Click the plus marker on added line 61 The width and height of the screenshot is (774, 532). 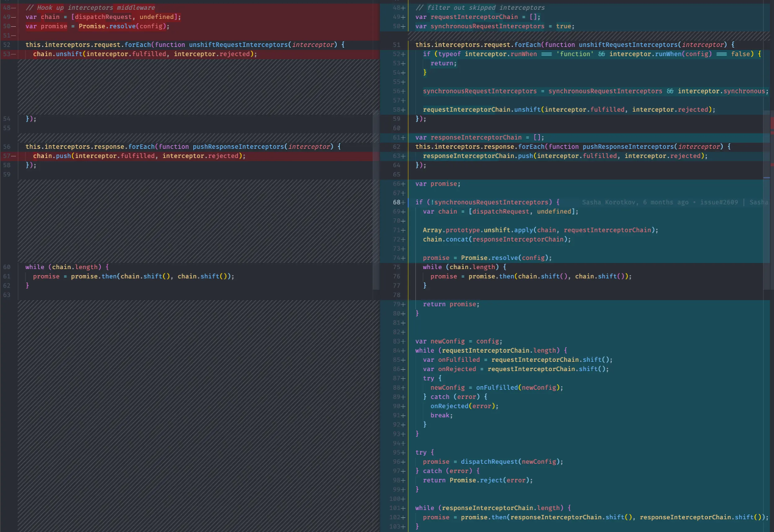point(403,138)
